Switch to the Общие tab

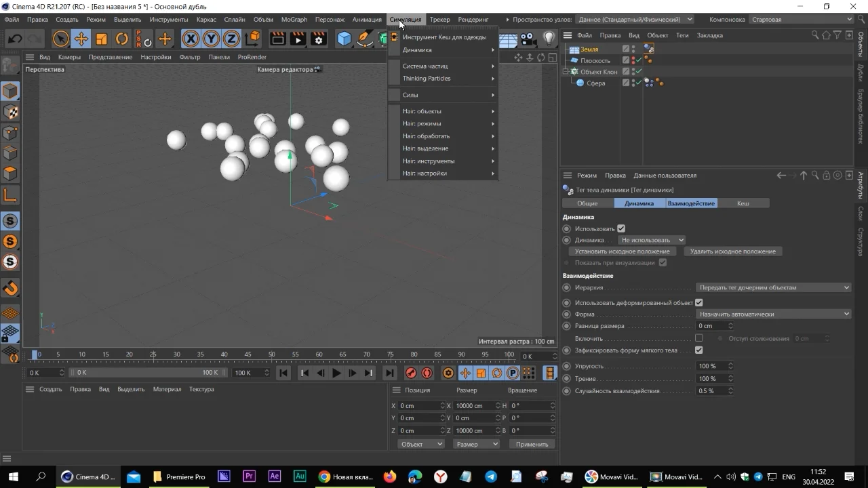pyautogui.click(x=587, y=203)
